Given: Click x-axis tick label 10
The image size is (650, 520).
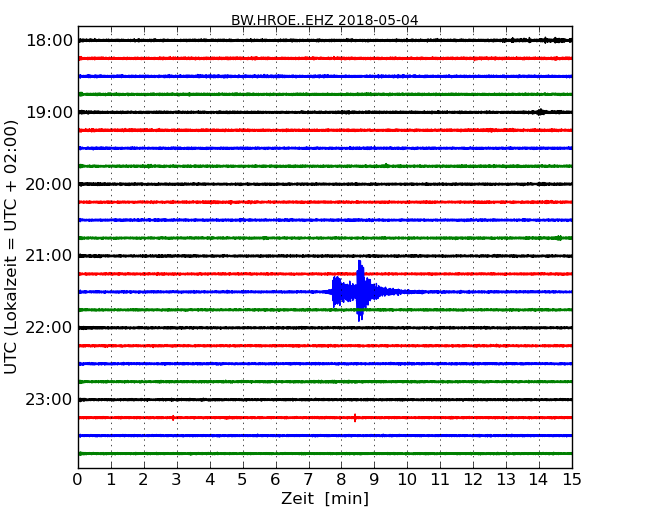Looking at the screenshot, I should click(407, 480).
